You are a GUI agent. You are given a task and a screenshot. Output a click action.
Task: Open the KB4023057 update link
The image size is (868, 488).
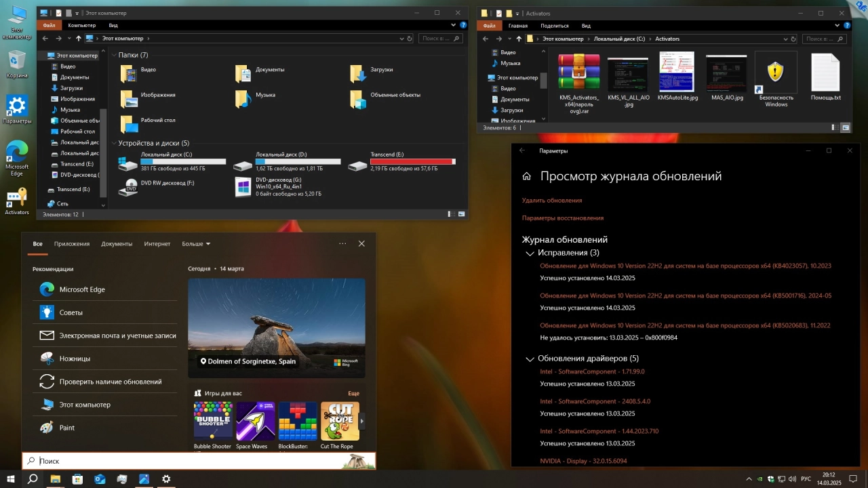pos(686,266)
